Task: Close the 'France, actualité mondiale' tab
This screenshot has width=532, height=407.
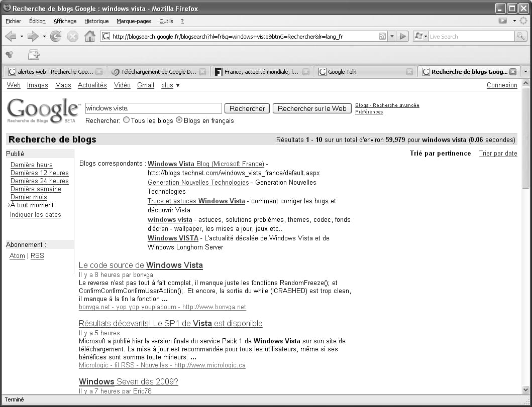Action: pyautogui.click(x=306, y=72)
